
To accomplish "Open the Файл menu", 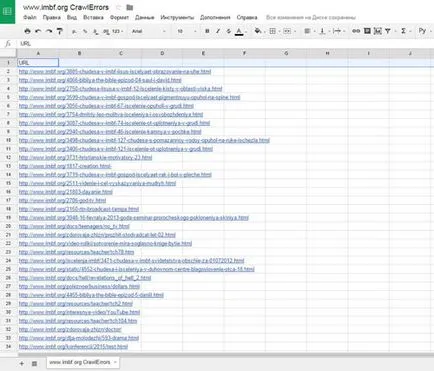I will coord(30,17).
